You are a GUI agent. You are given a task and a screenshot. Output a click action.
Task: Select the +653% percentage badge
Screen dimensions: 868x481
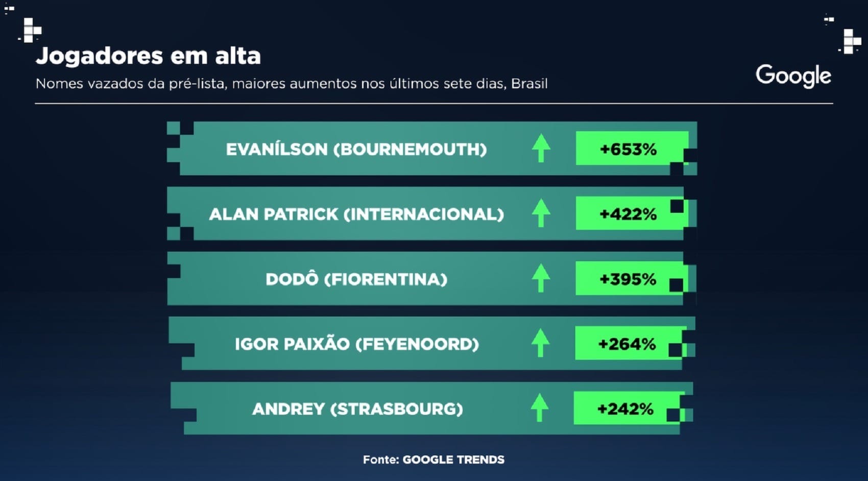[x=632, y=149]
